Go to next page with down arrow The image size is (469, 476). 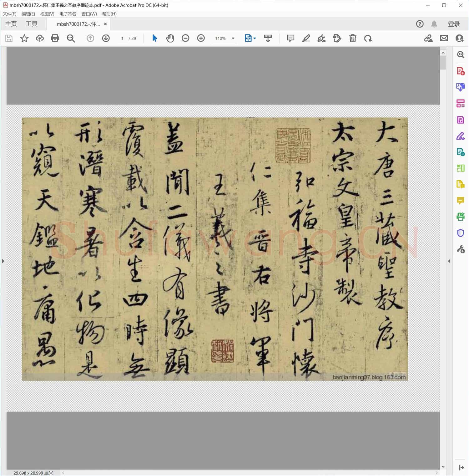[106, 38]
